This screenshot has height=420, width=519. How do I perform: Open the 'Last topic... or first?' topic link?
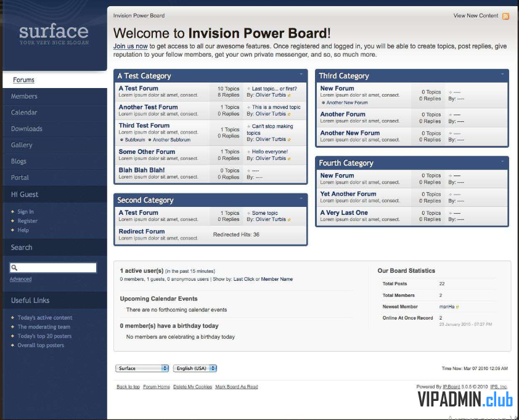274,89
